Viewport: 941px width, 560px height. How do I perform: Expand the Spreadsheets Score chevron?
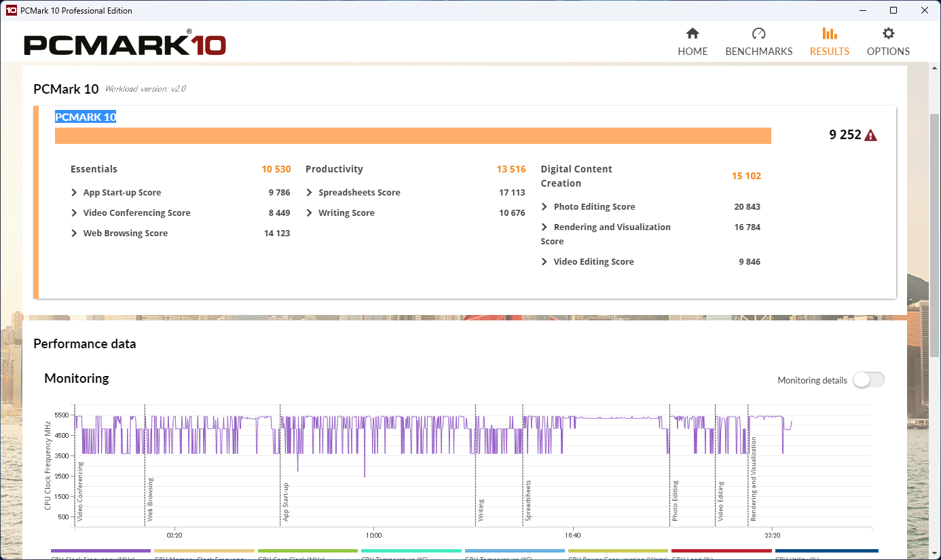point(310,193)
